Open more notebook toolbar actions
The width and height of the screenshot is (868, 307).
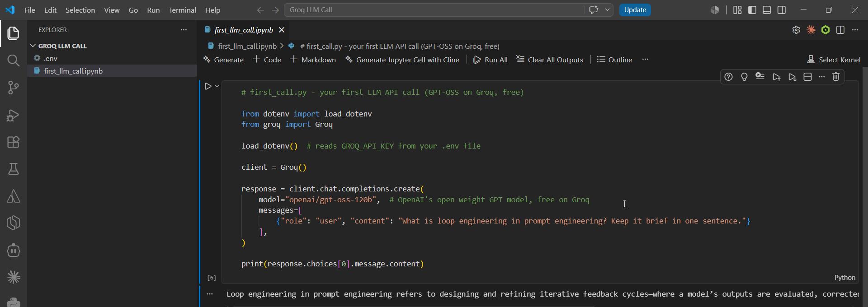pyautogui.click(x=645, y=60)
